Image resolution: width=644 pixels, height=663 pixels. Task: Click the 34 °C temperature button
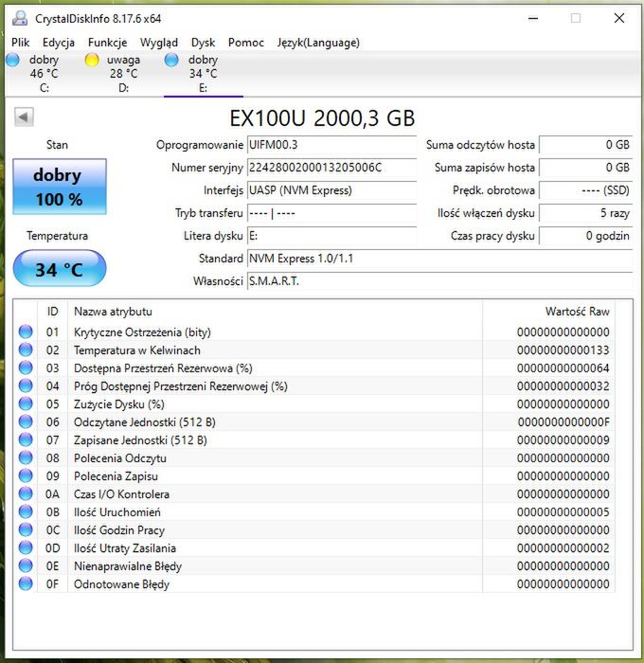click(60, 268)
